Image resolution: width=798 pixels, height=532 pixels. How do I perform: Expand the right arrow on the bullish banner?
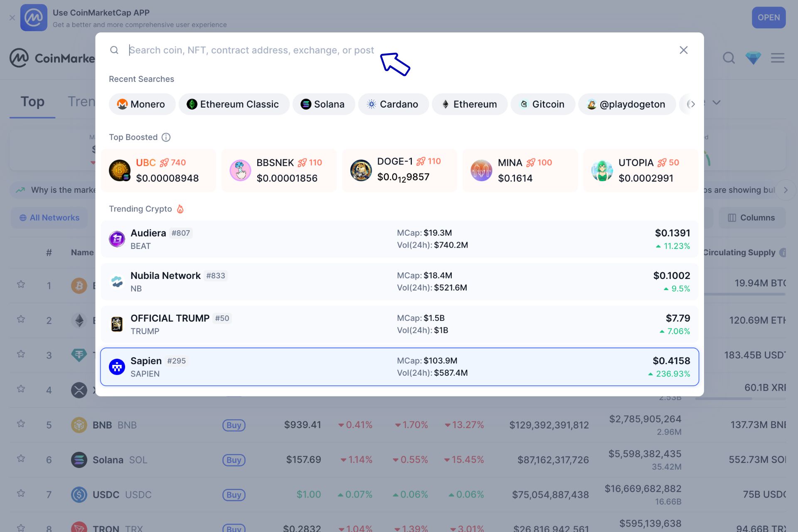(x=786, y=190)
